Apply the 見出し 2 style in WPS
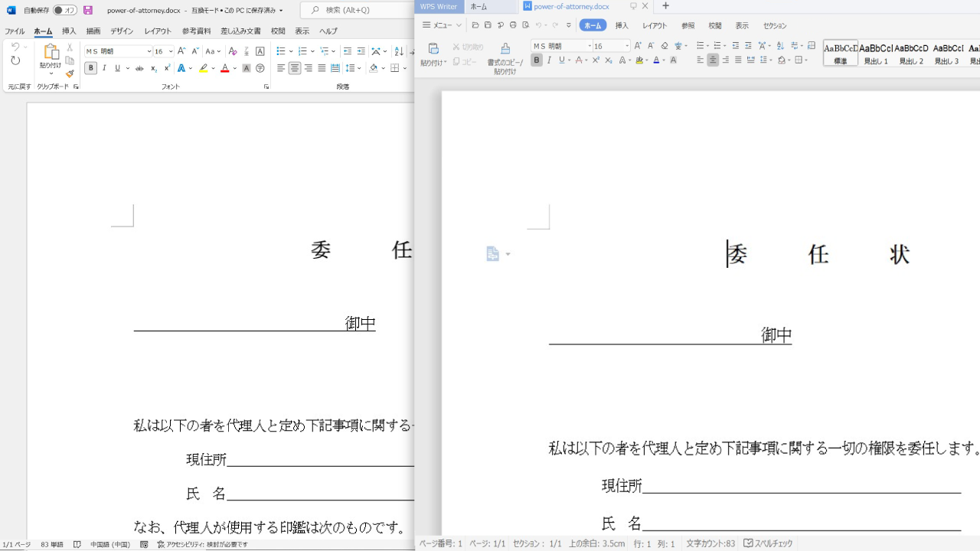This screenshot has width=980, height=551. (911, 54)
